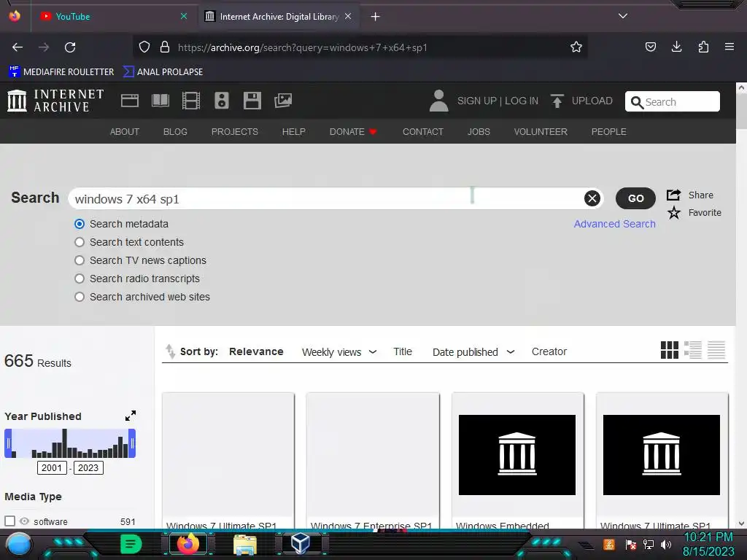The height and width of the screenshot is (560, 747).
Task: Open the PROJECTS menu item
Action: (235, 131)
